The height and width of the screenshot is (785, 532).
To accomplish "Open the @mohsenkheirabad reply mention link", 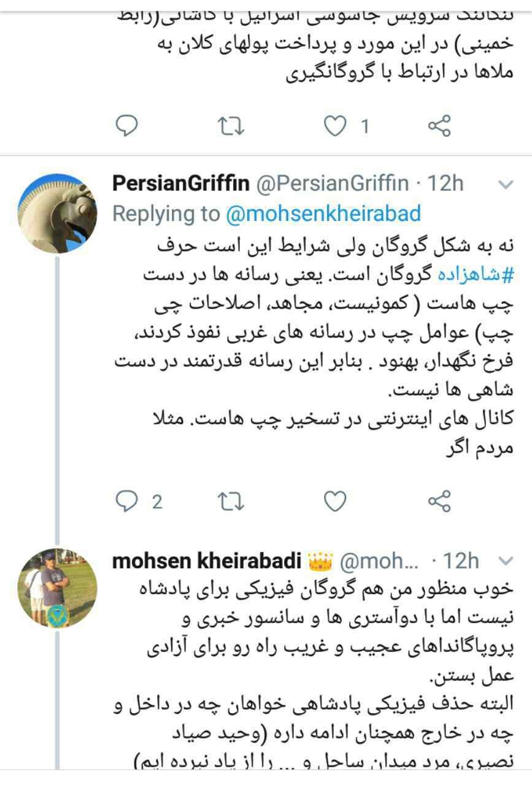I will 323,213.
